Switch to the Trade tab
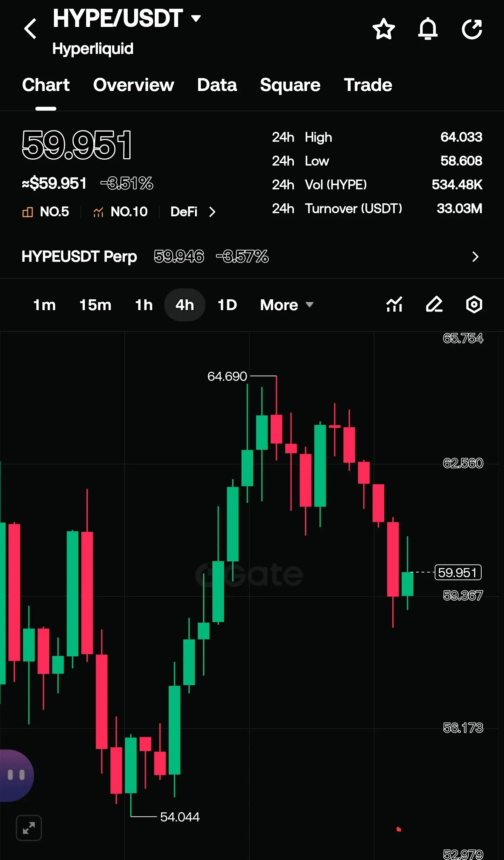Screen dimensions: 504x860 368,85
